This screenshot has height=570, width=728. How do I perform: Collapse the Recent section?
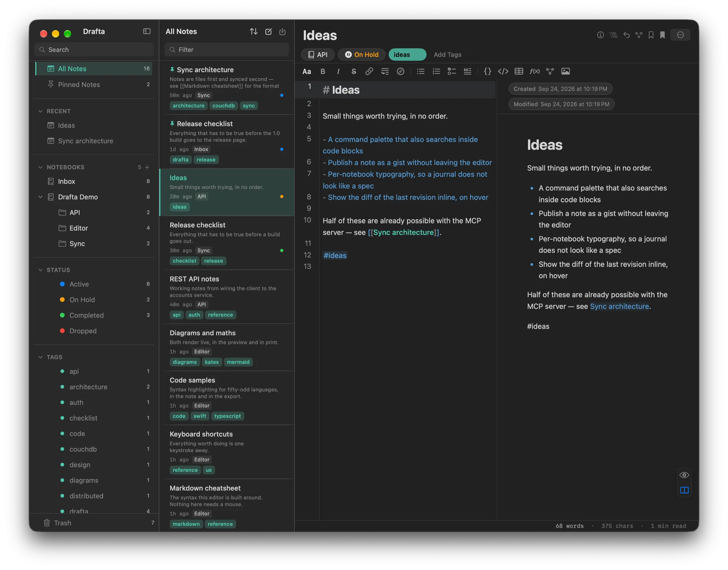click(x=40, y=111)
